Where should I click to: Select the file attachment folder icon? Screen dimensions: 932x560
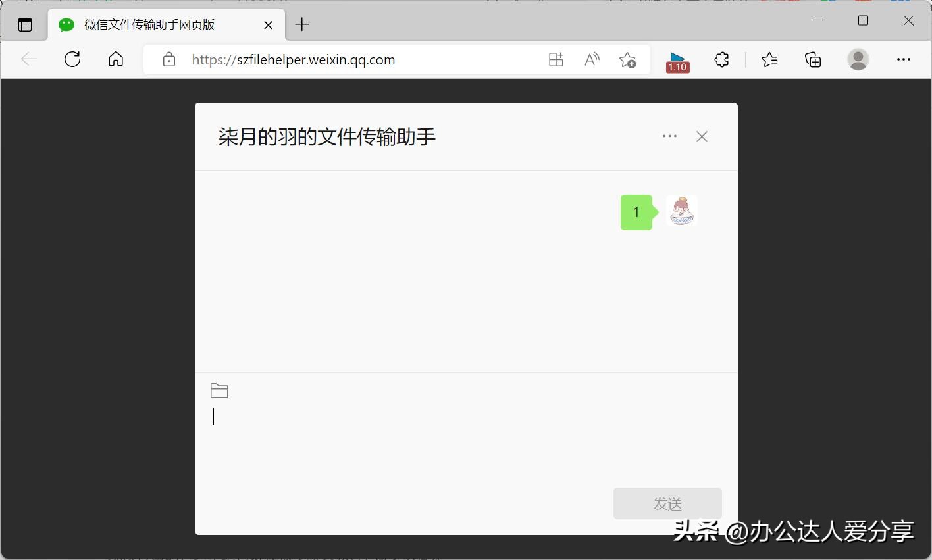point(219,390)
